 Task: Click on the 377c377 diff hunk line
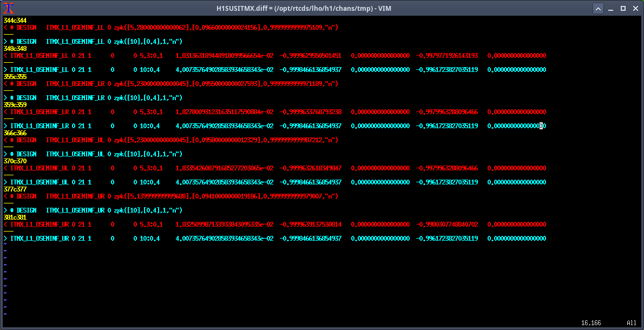pyautogui.click(x=15, y=189)
